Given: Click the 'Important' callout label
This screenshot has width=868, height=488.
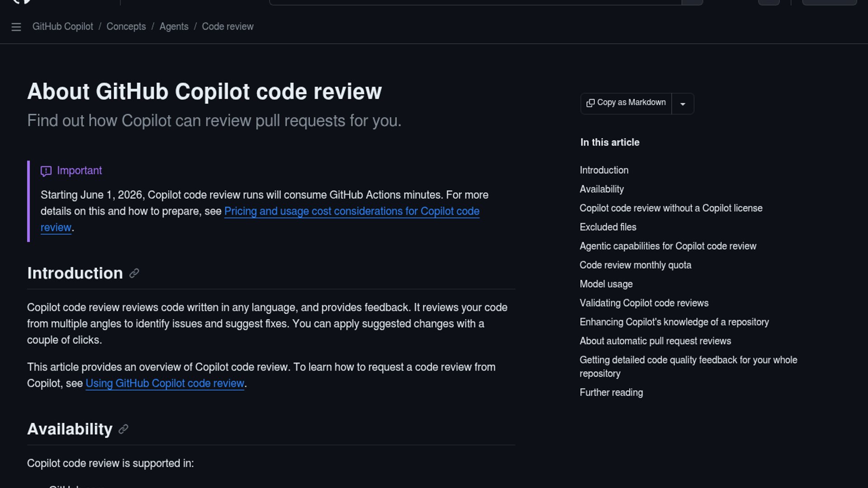Looking at the screenshot, I should click(x=79, y=171).
